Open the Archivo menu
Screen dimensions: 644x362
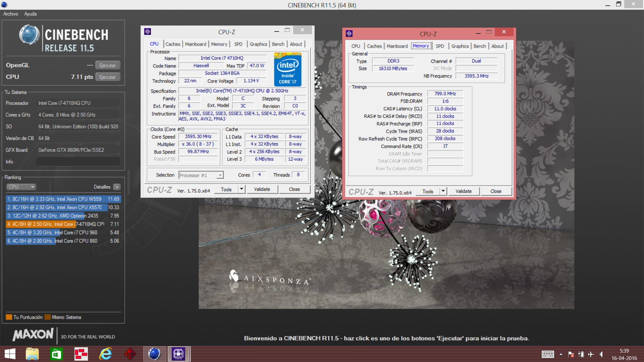coord(11,14)
